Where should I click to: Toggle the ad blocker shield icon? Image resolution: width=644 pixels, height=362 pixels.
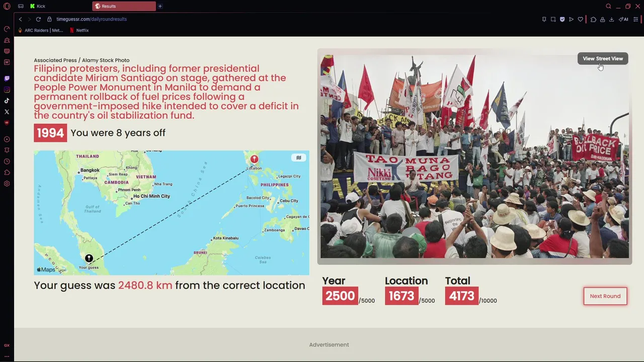[562, 19]
